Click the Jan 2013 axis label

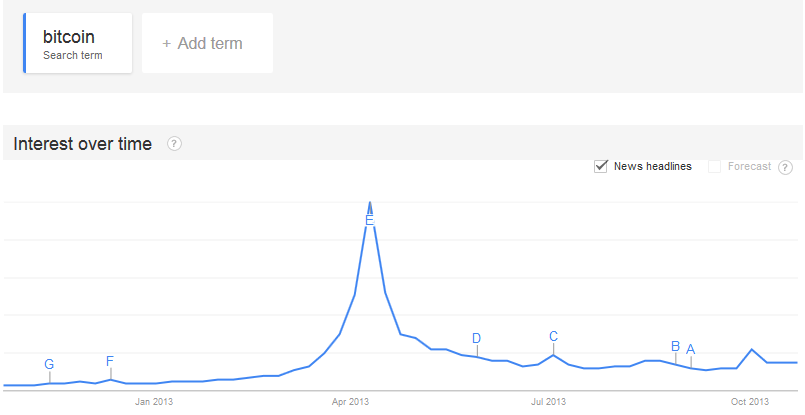point(154,402)
